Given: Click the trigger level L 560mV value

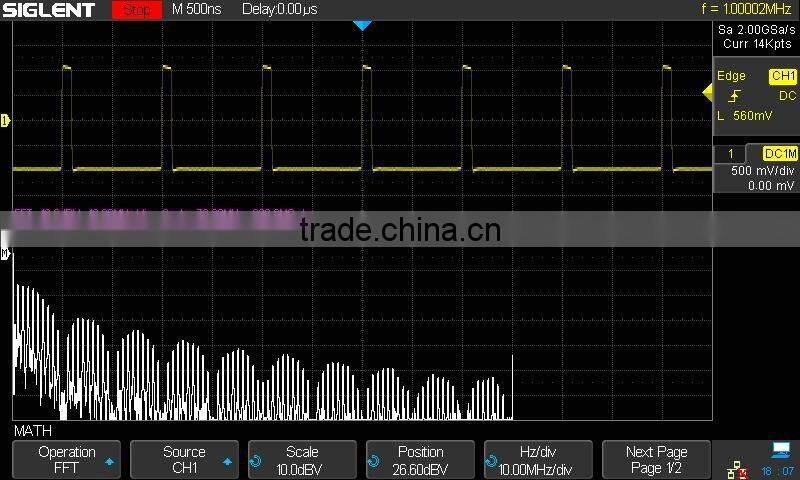Looking at the screenshot, I should [745, 116].
